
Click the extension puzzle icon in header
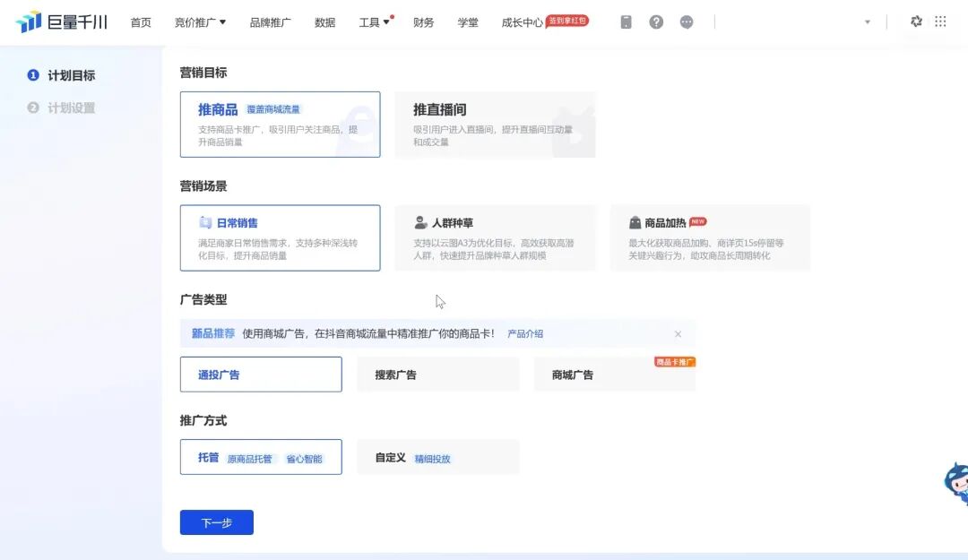(916, 22)
